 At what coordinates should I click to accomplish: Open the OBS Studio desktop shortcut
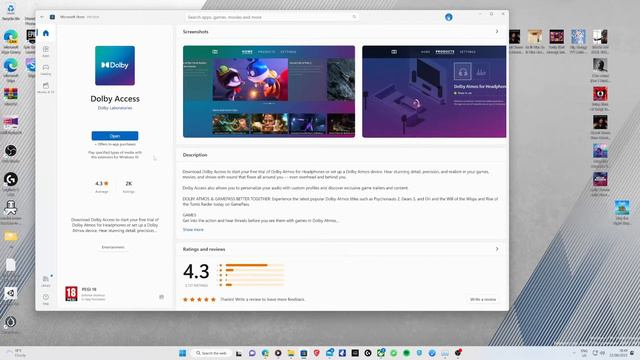[x=11, y=153]
